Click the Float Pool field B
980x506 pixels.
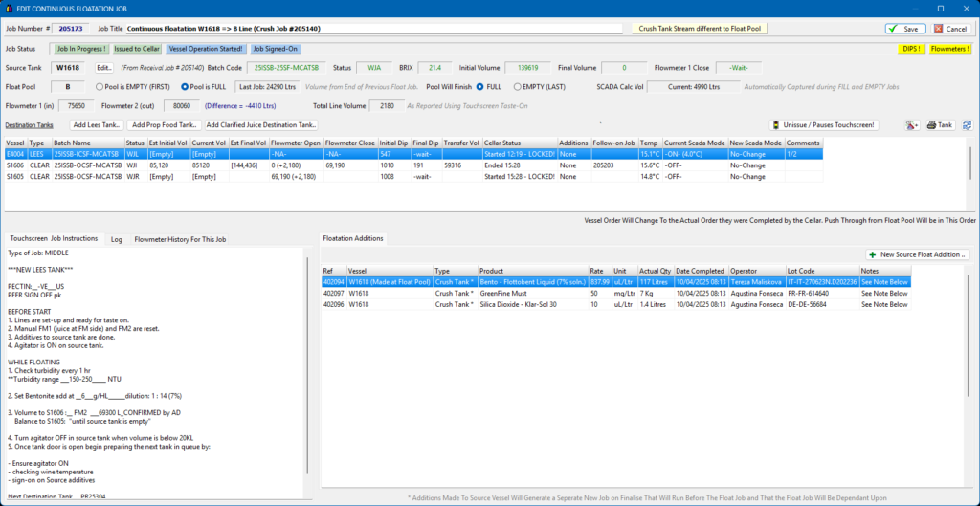pyautogui.click(x=68, y=86)
